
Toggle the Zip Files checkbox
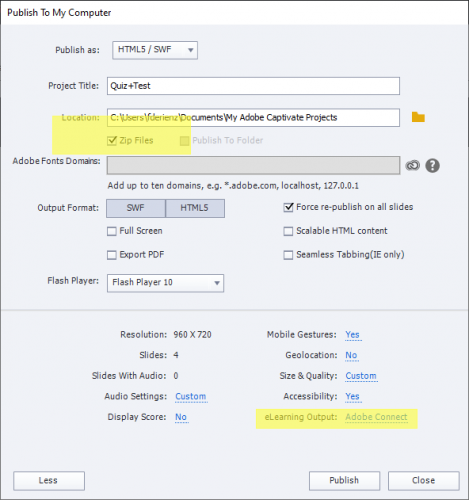click(x=112, y=141)
